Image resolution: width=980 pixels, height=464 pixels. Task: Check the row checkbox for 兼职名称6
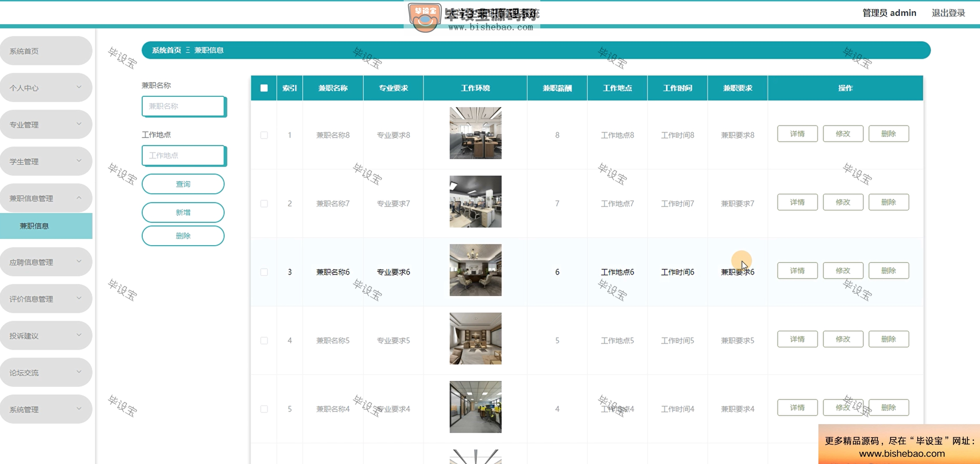(x=264, y=272)
